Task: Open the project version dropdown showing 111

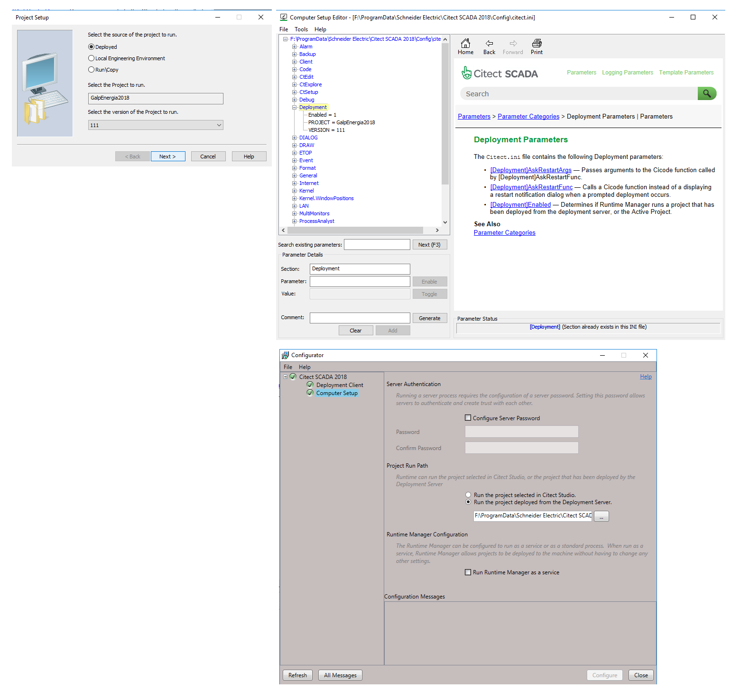Action: pyautogui.click(x=156, y=125)
